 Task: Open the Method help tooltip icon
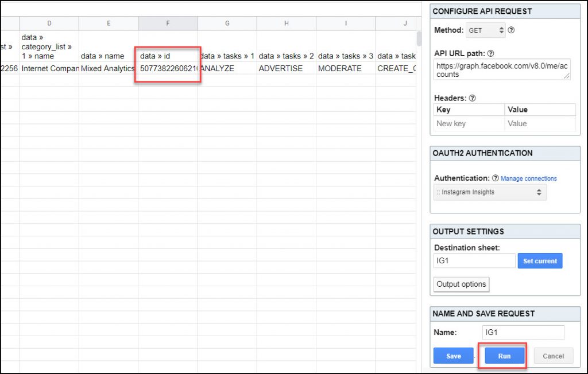[x=510, y=30]
